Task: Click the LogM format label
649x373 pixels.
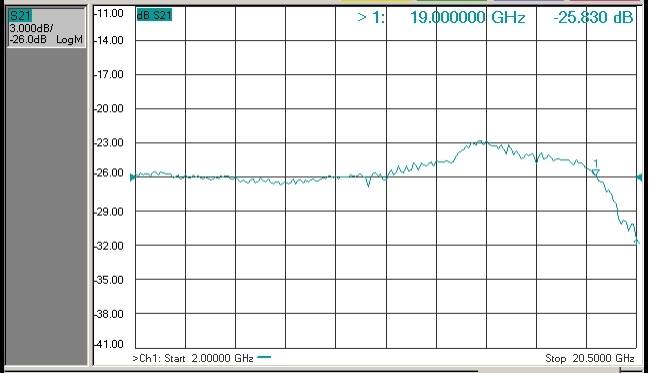Action: 70,40
